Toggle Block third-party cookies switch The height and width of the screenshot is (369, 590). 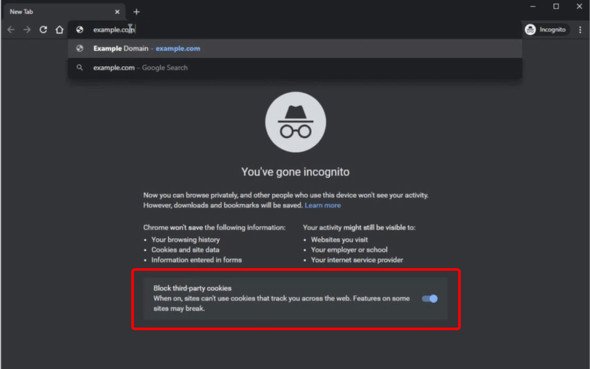(x=430, y=299)
